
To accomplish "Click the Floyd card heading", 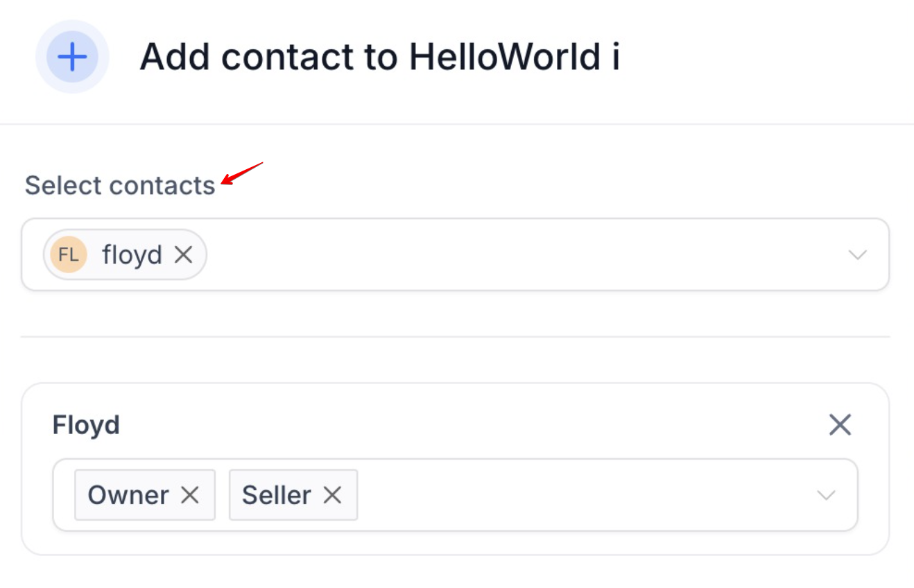I will (86, 424).
